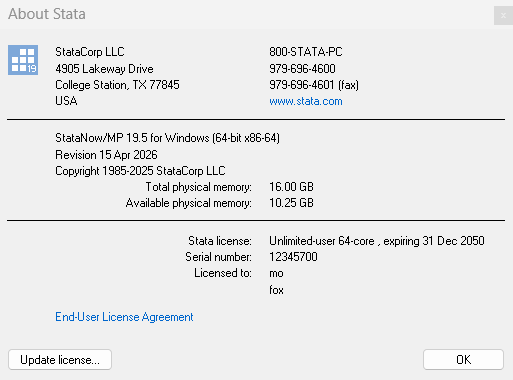The height and width of the screenshot is (380, 513).
Task: Click the StataCorp LLC company name
Action: coord(90,52)
